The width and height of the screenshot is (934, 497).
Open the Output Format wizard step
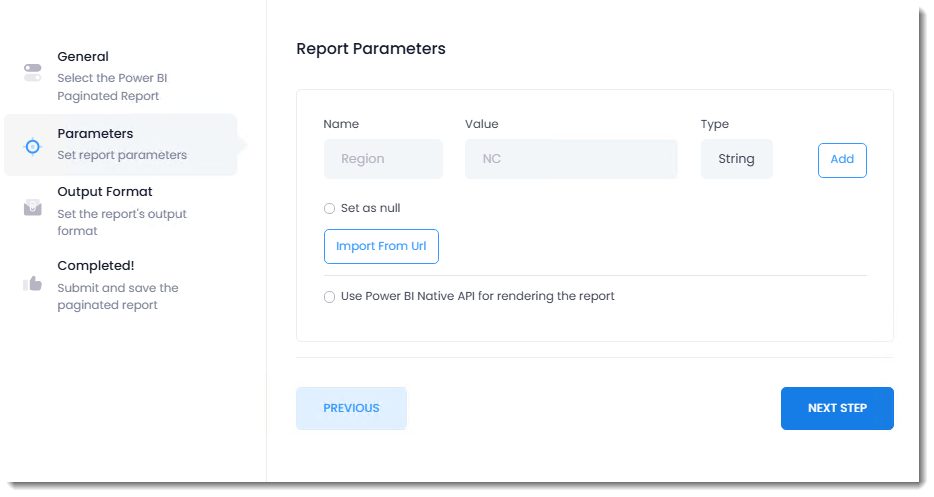click(104, 192)
